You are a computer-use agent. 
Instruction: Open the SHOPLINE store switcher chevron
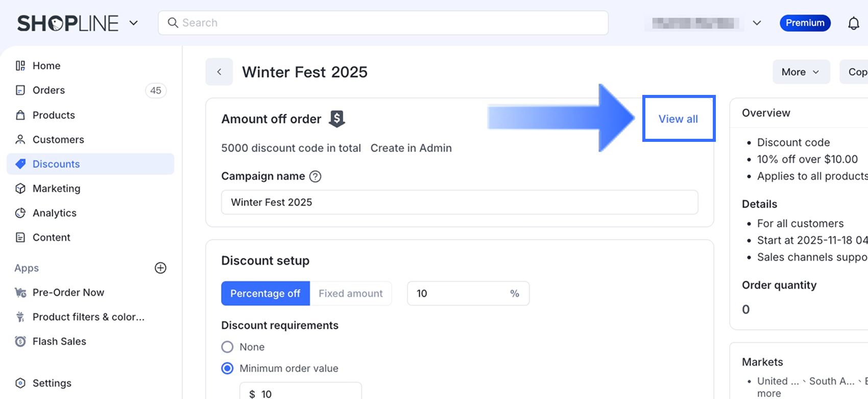[x=134, y=23]
